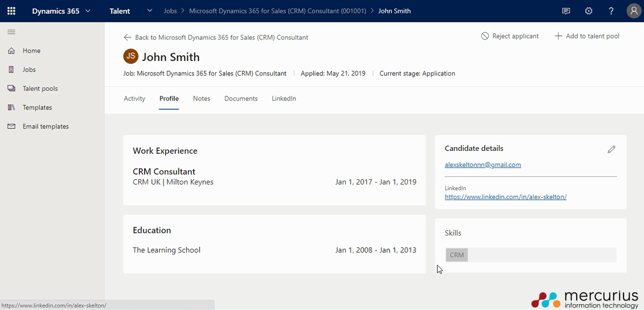Open the Settings gear icon
The image size is (644, 310).
point(589,11)
